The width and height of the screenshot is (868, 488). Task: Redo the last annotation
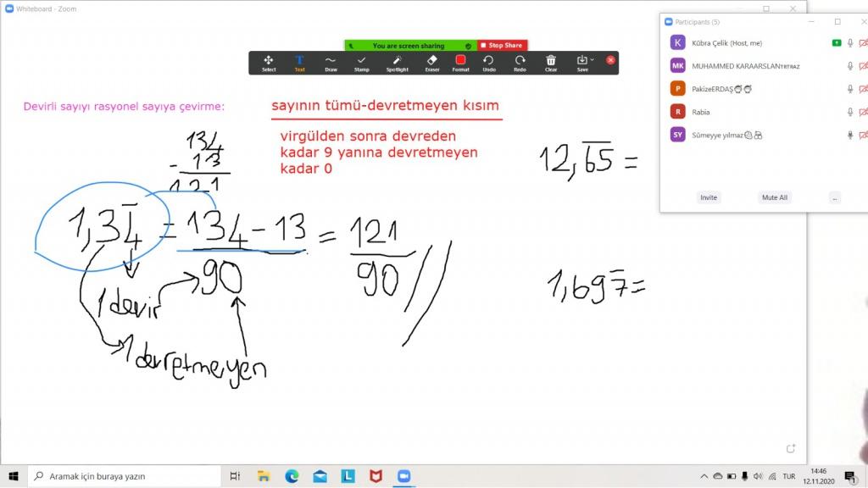(x=520, y=63)
